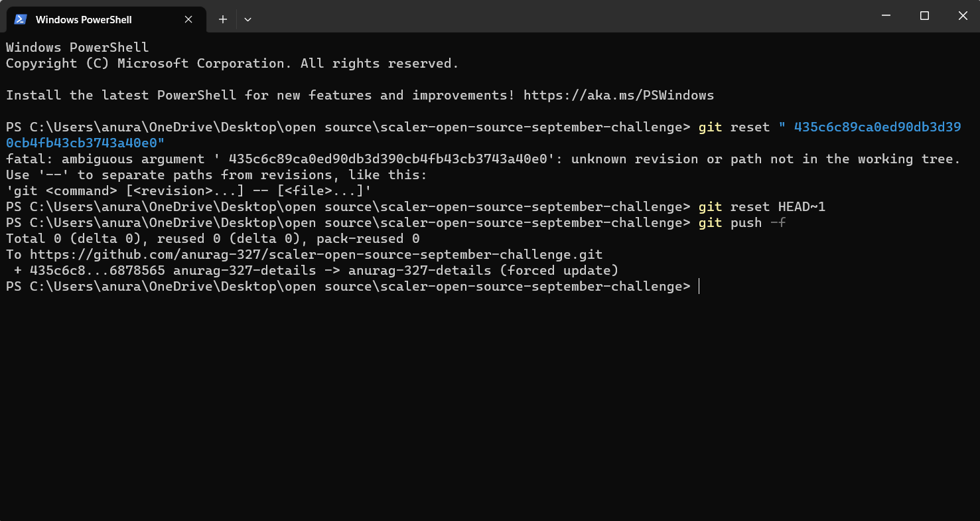Click the forced update output text
The width and height of the screenshot is (980, 521).
click(x=561, y=270)
